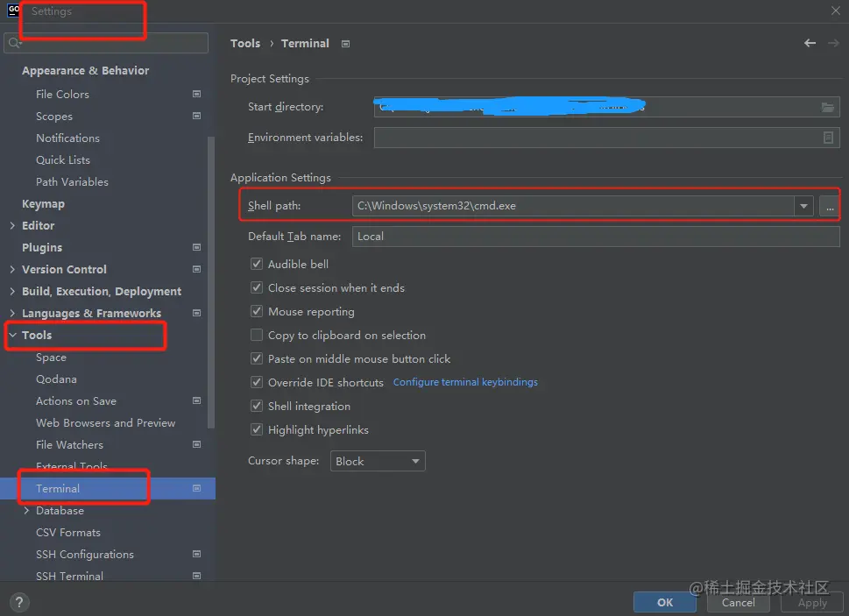849x616 pixels.
Task: Open Keymap settings page
Action: coord(43,203)
